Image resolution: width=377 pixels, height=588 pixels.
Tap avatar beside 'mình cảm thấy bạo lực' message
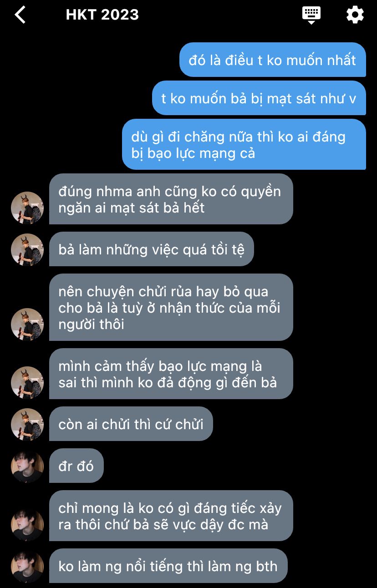pos(27,383)
